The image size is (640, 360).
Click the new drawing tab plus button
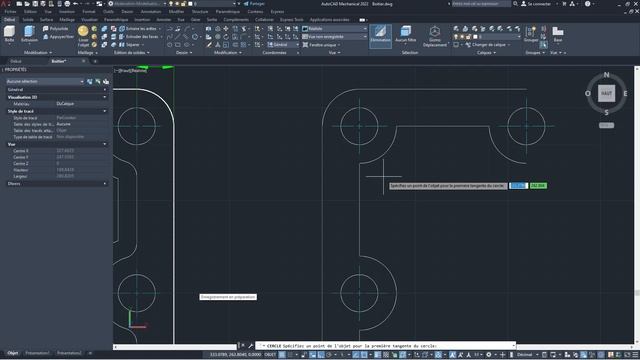(95, 61)
